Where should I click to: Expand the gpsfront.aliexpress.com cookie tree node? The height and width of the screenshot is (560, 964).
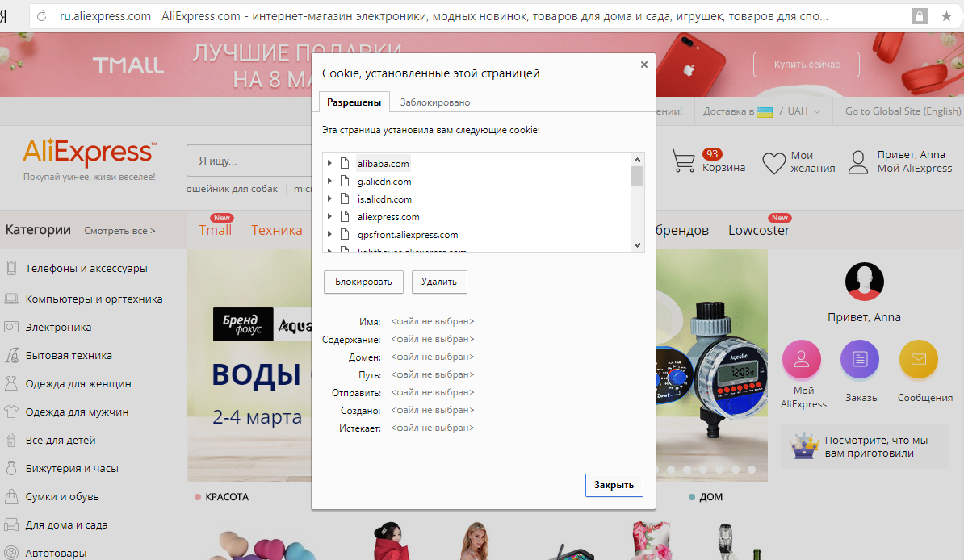coord(329,234)
